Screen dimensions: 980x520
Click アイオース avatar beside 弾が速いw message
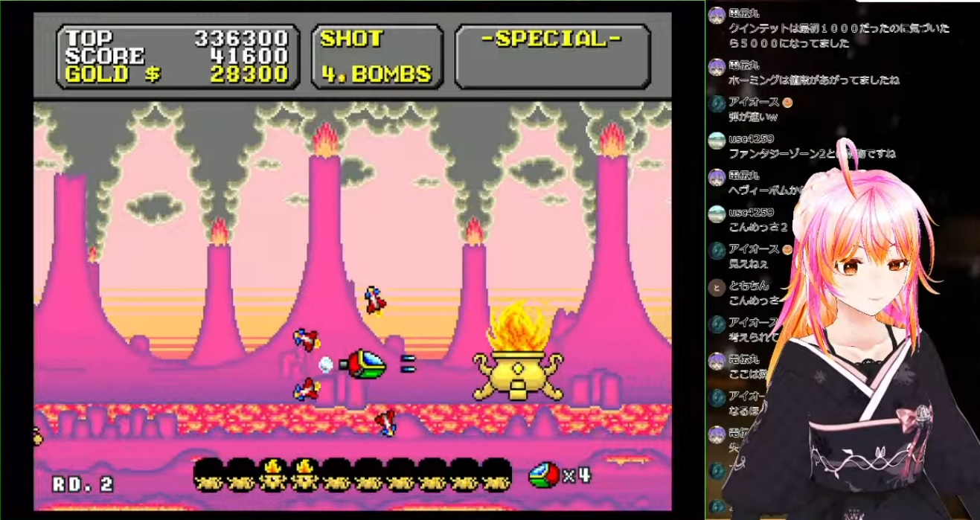pyautogui.click(x=717, y=104)
